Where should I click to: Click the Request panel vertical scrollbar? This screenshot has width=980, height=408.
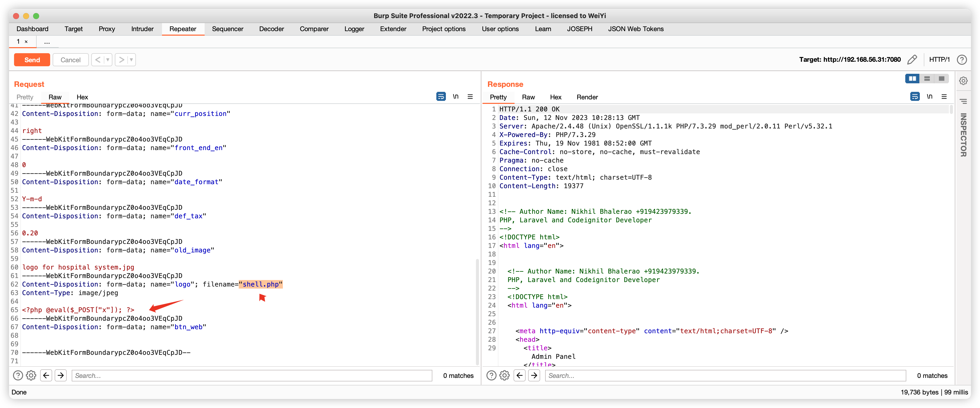tap(477, 312)
